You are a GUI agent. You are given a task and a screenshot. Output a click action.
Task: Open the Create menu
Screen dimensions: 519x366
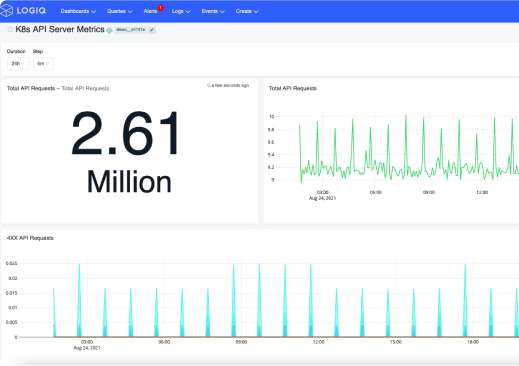[x=247, y=11]
